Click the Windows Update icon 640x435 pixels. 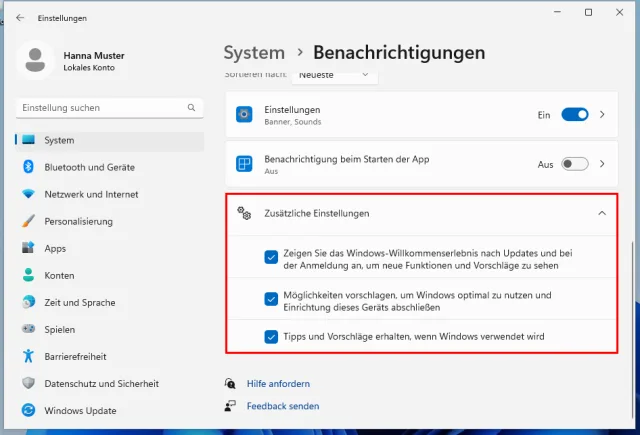(28, 410)
